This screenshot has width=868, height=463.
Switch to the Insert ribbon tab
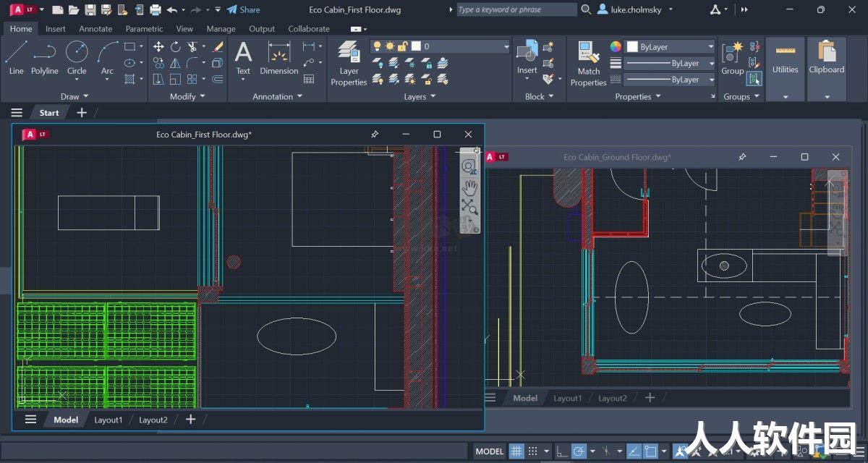tap(55, 29)
